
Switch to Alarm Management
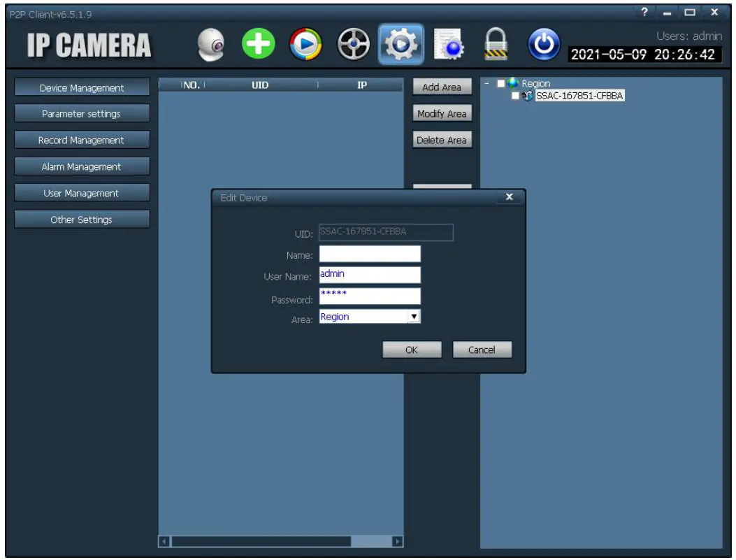point(82,166)
